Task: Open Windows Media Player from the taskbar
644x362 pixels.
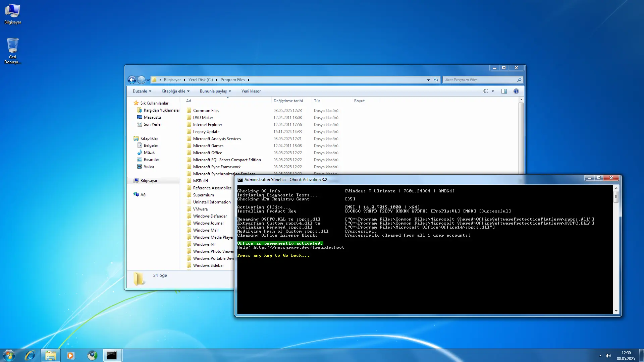Action: click(71, 355)
